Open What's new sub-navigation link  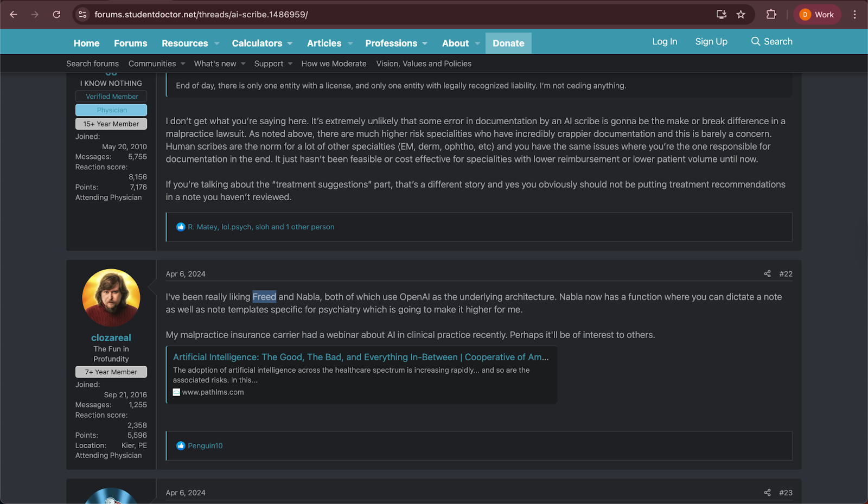(215, 64)
